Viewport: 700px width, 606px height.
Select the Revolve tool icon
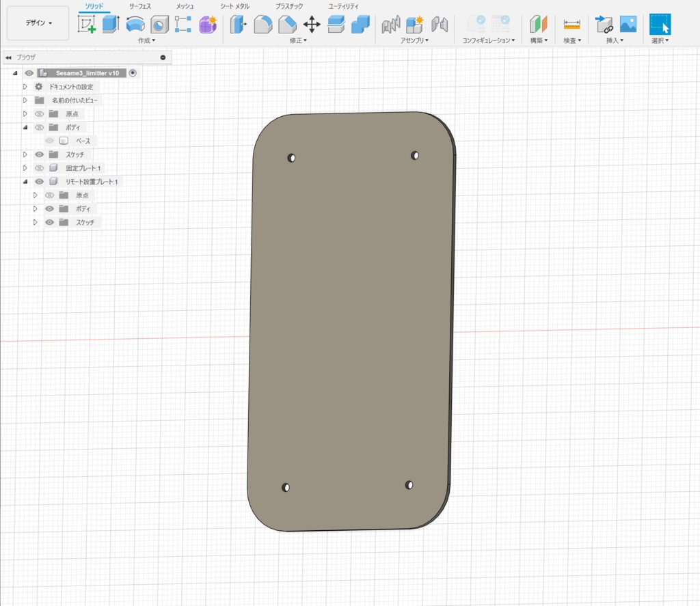pyautogui.click(x=135, y=25)
